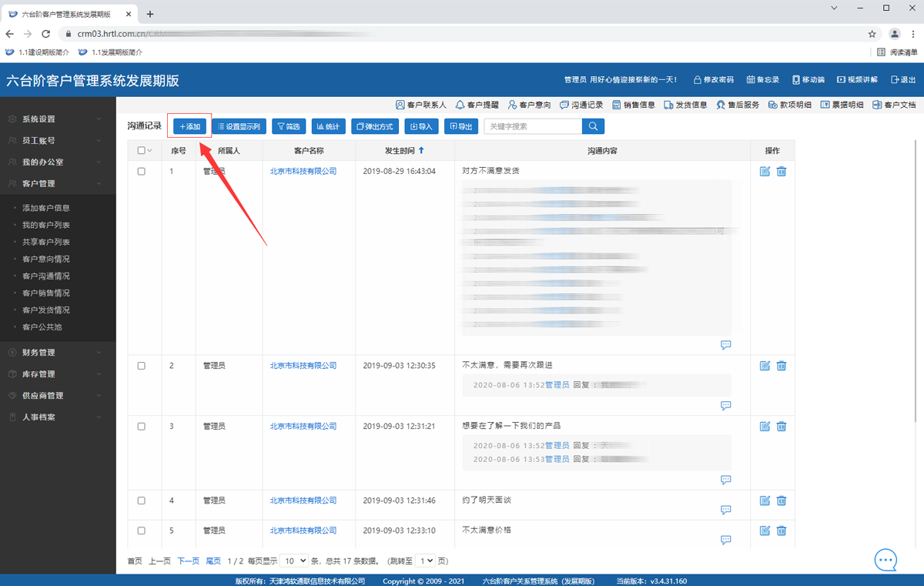Viewport: 924px width, 586px height.
Task: Click the 统计 statistics button
Action: tap(329, 126)
